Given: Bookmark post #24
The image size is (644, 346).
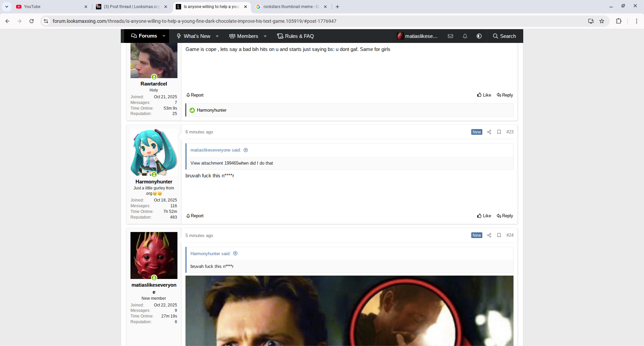Looking at the screenshot, I should pyautogui.click(x=499, y=235).
